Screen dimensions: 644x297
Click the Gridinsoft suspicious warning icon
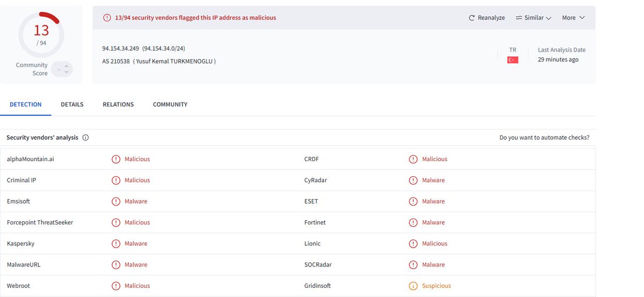tap(413, 286)
